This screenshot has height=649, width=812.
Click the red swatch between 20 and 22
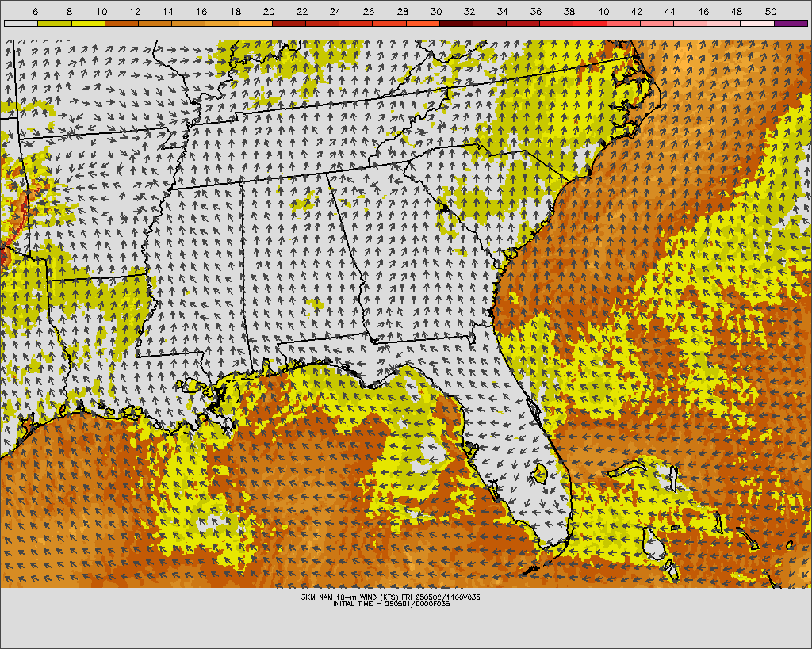pyautogui.click(x=289, y=23)
